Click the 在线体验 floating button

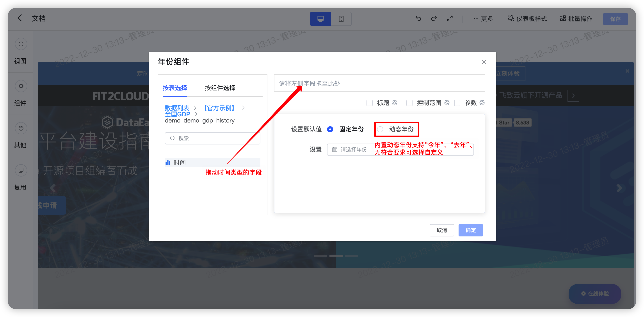(595, 294)
